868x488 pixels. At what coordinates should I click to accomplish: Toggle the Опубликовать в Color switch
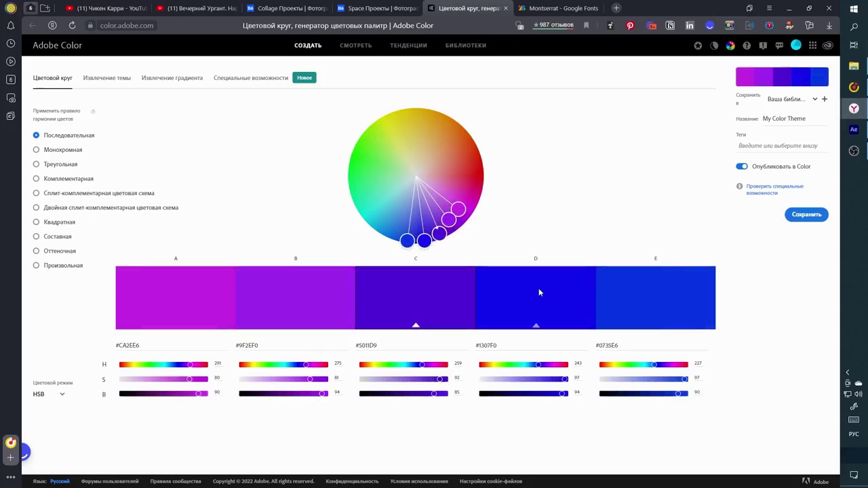742,166
